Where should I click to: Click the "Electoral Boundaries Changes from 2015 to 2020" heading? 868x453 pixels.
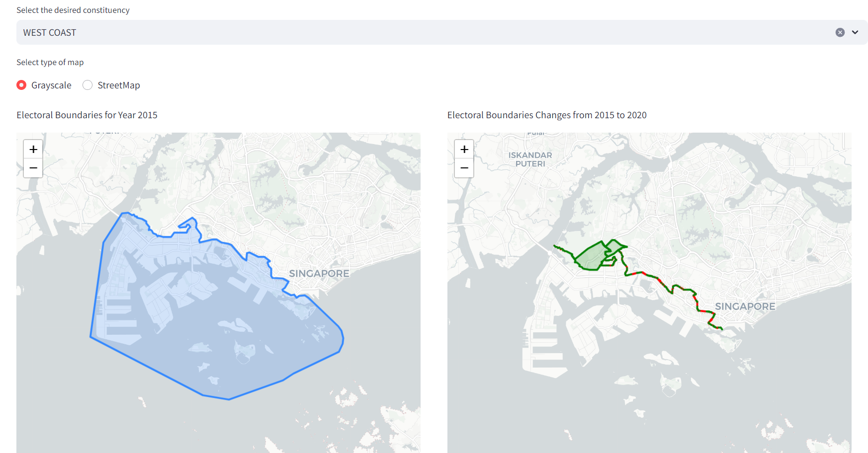click(547, 115)
